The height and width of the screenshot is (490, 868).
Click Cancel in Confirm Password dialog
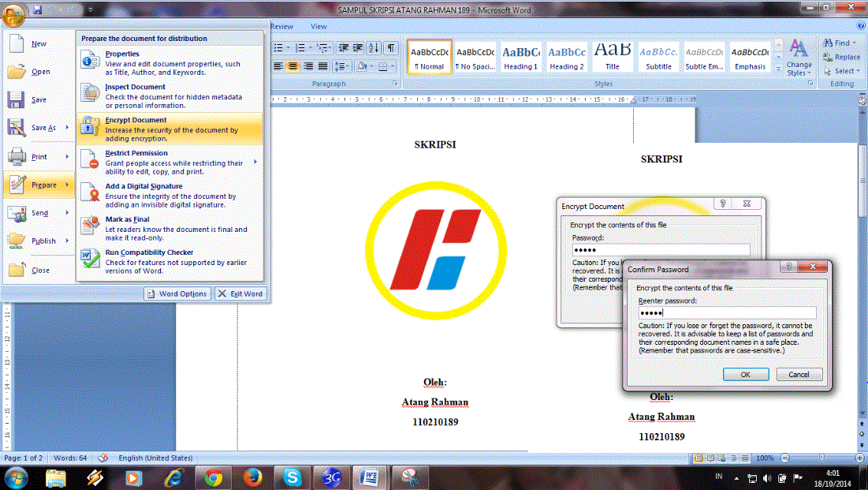point(799,375)
